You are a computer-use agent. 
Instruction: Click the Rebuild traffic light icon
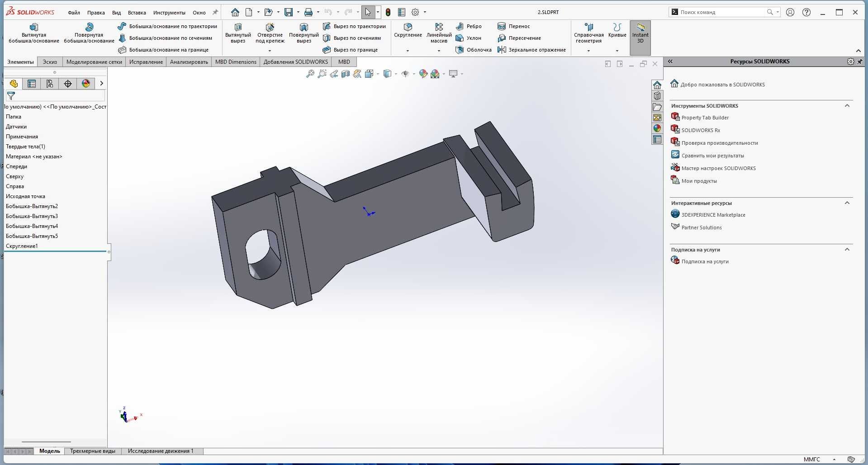point(388,12)
